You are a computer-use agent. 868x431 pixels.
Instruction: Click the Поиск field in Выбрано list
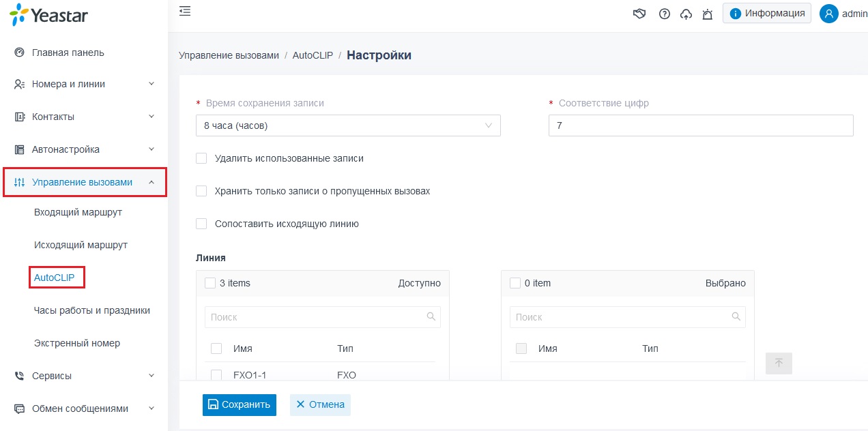pos(628,317)
